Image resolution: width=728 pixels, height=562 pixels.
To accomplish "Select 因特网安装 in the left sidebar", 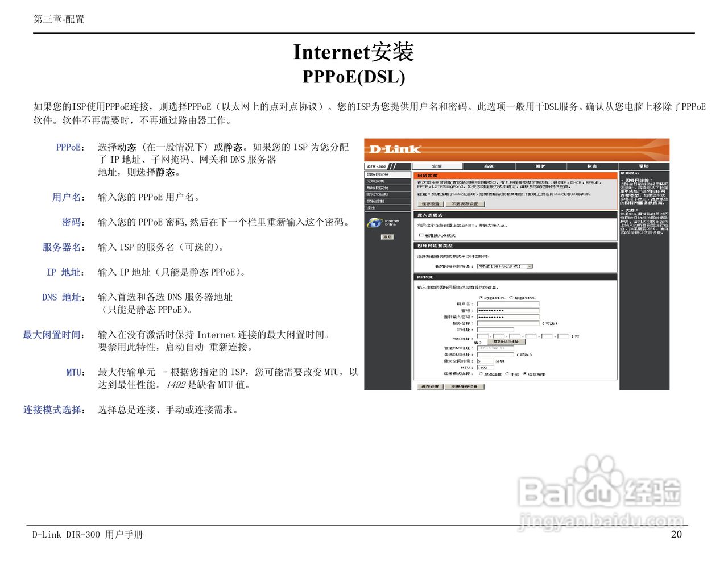I will click(387, 174).
